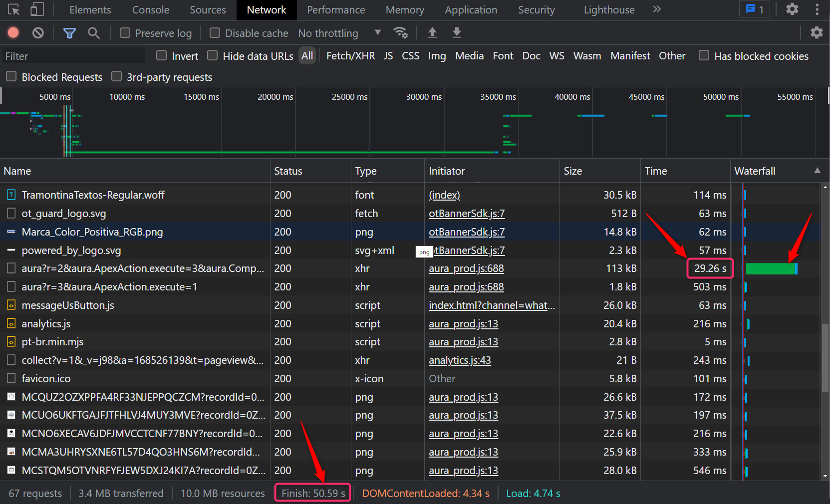Select the inspect element picker icon
The height and width of the screenshot is (504, 830).
pyautogui.click(x=14, y=9)
